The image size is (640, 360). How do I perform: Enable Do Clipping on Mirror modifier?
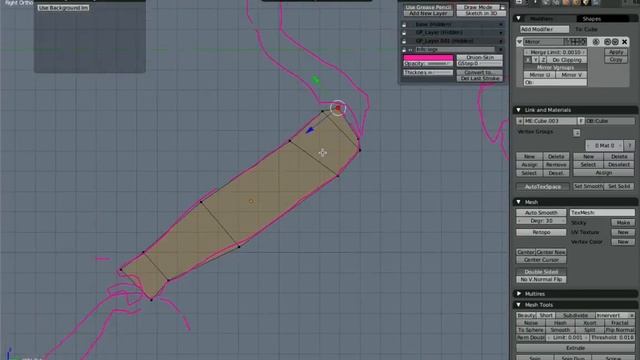567,60
